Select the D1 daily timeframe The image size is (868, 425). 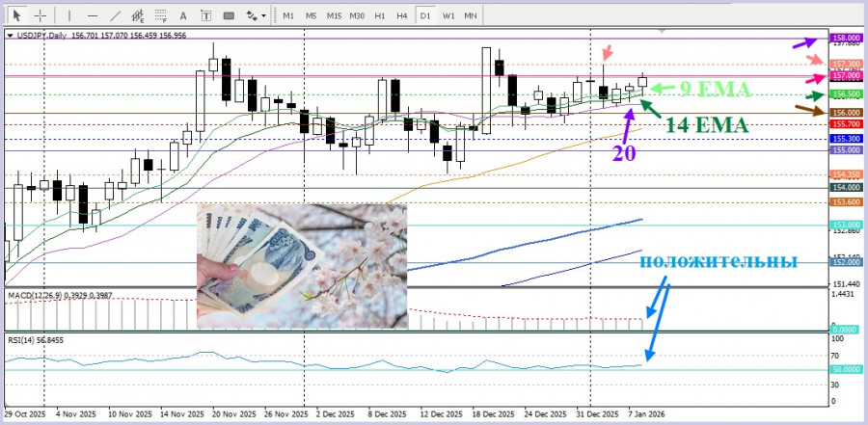(425, 15)
